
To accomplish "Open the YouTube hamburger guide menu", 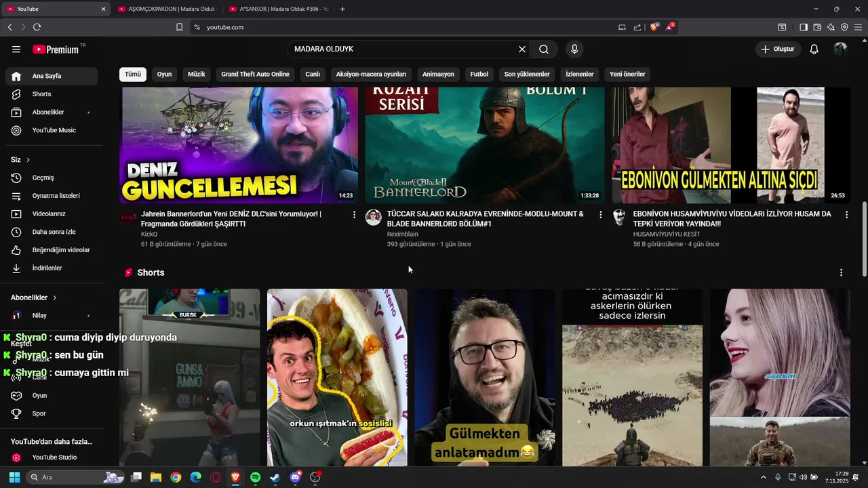I will [x=16, y=49].
